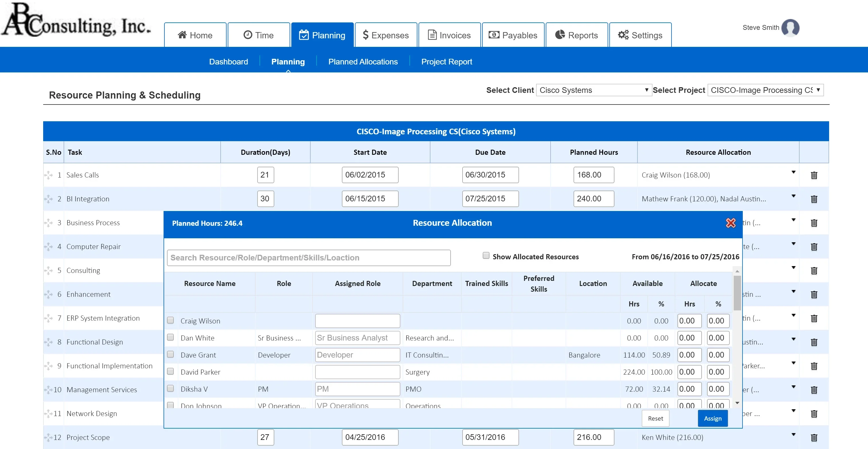This screenshot has width=868, height=449.
Task: Click the move handle for Functional Design
Action: [x=49, y=342]
